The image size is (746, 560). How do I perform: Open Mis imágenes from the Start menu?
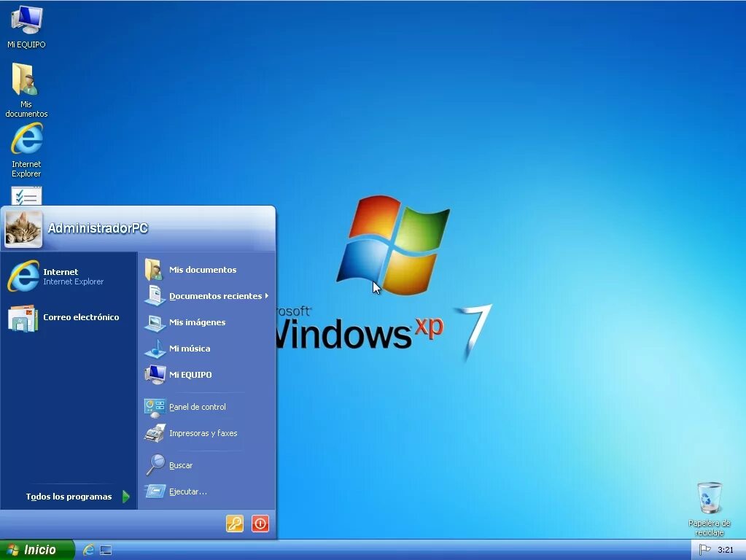[x=206, y=322]
